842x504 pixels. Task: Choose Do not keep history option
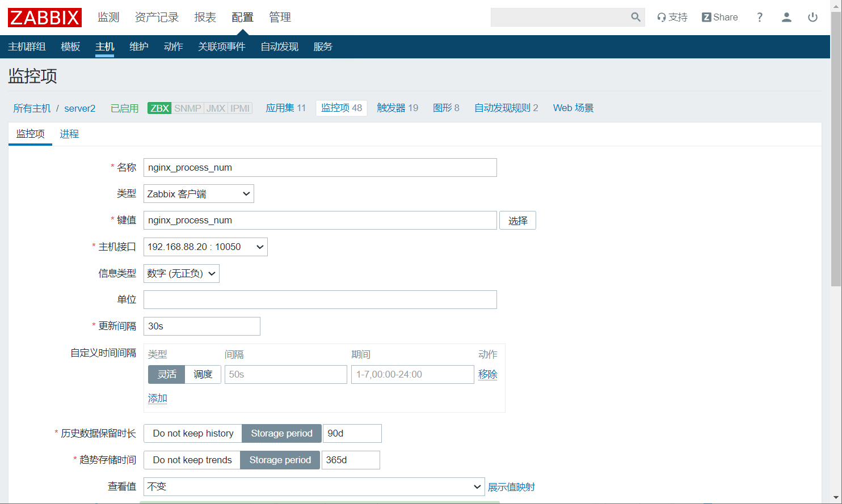[193, 433]
